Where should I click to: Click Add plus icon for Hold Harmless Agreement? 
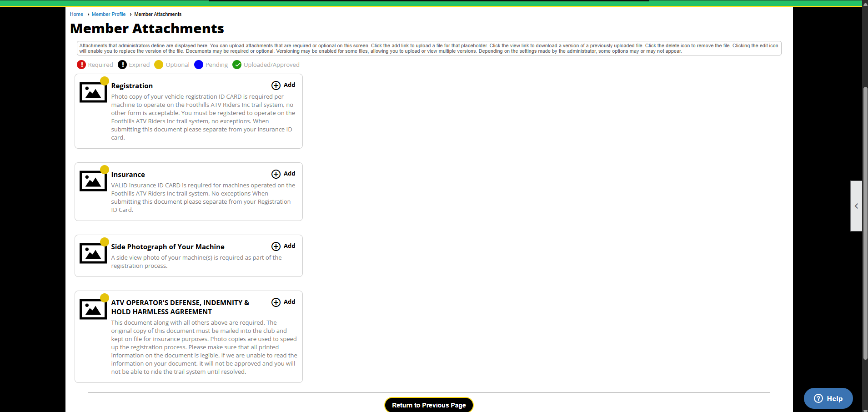276,302
